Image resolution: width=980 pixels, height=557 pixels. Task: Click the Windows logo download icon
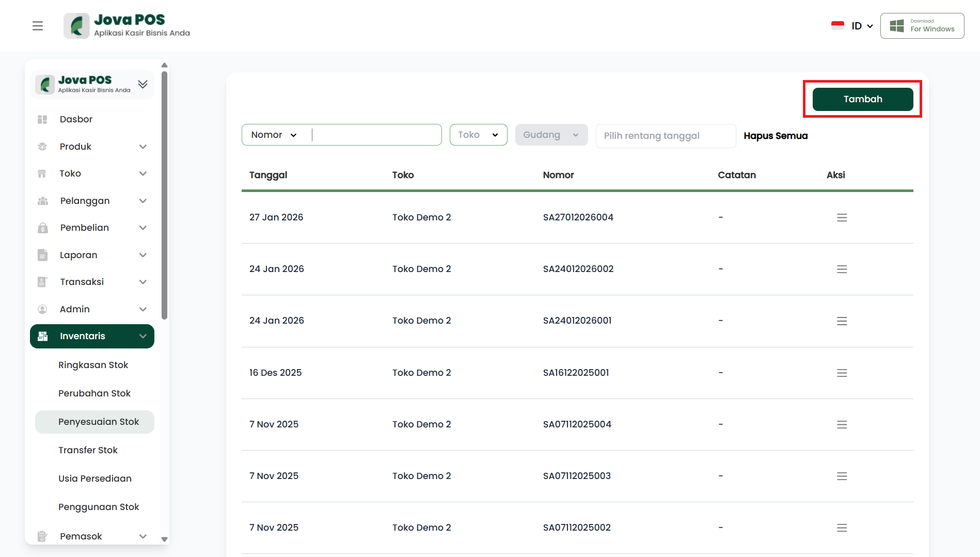pos(897,26)
